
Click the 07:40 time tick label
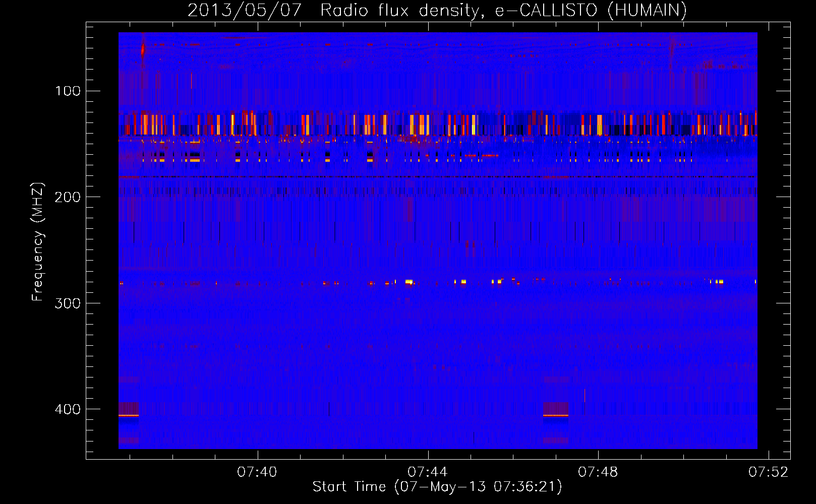click(257, 472)
